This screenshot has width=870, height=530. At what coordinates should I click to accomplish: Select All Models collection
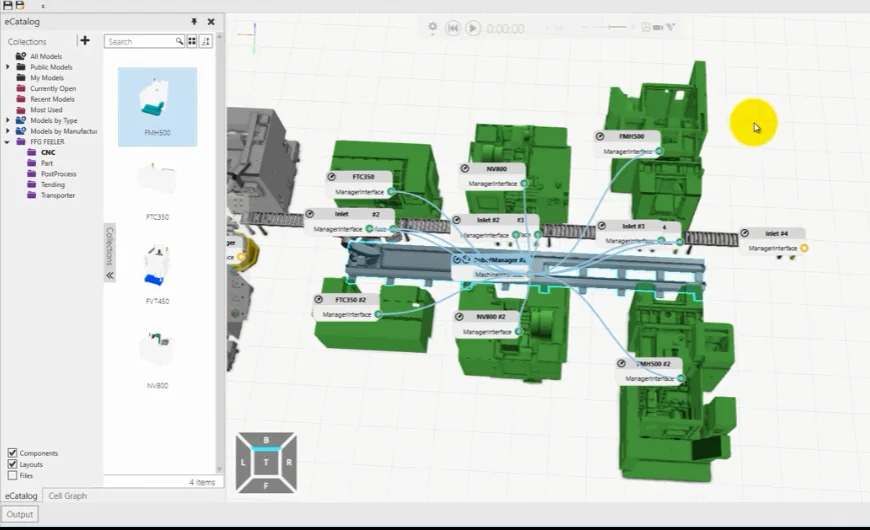point(45,56)
